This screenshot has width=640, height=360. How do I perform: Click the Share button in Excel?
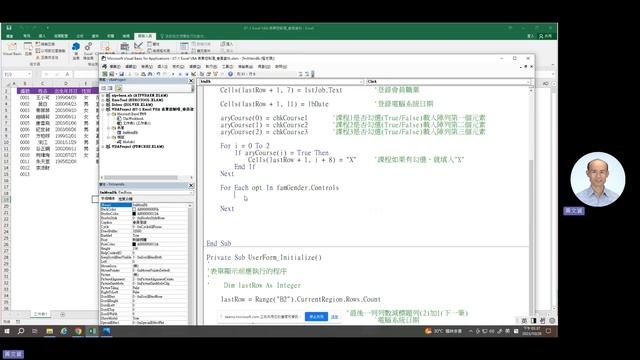pyautogui.click(x=545, y=36)
